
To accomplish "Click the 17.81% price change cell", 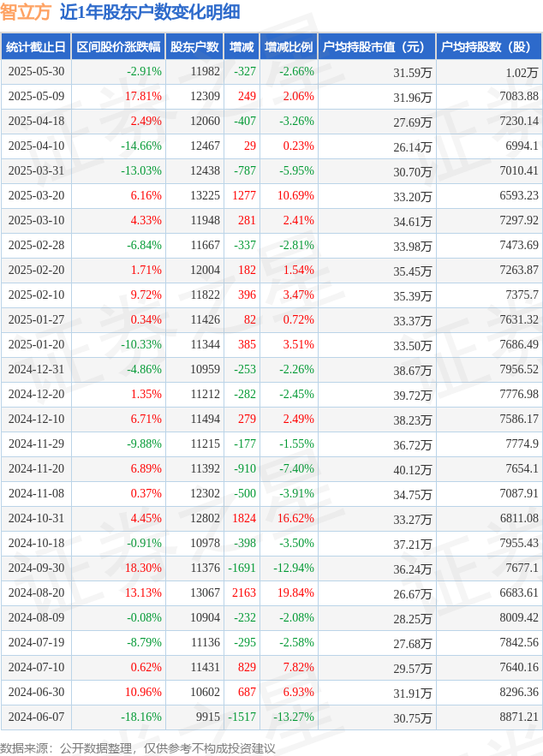I will 143,97.
